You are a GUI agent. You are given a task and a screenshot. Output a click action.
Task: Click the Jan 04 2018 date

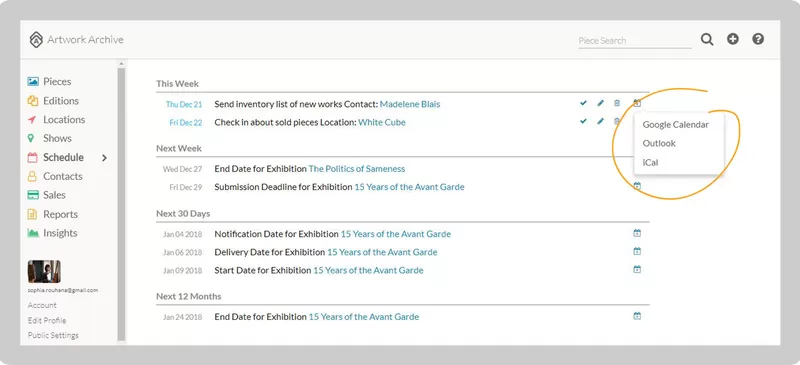point(183,234)
